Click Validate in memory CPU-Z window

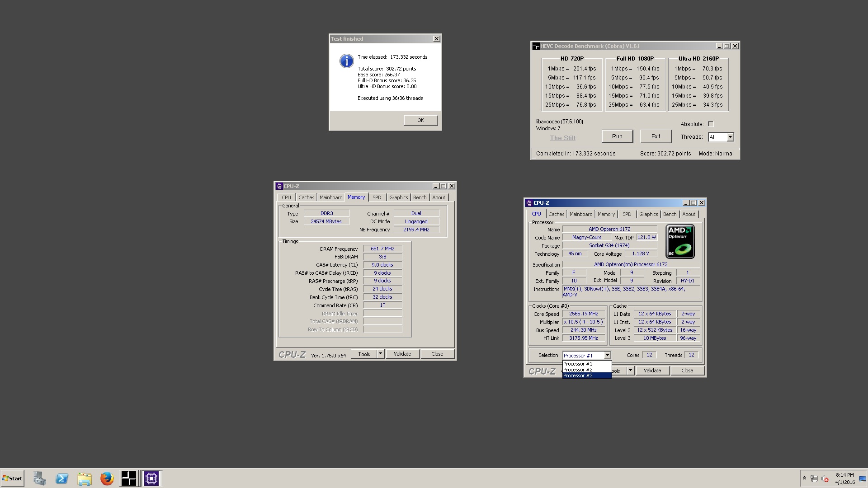click(402, 354)
